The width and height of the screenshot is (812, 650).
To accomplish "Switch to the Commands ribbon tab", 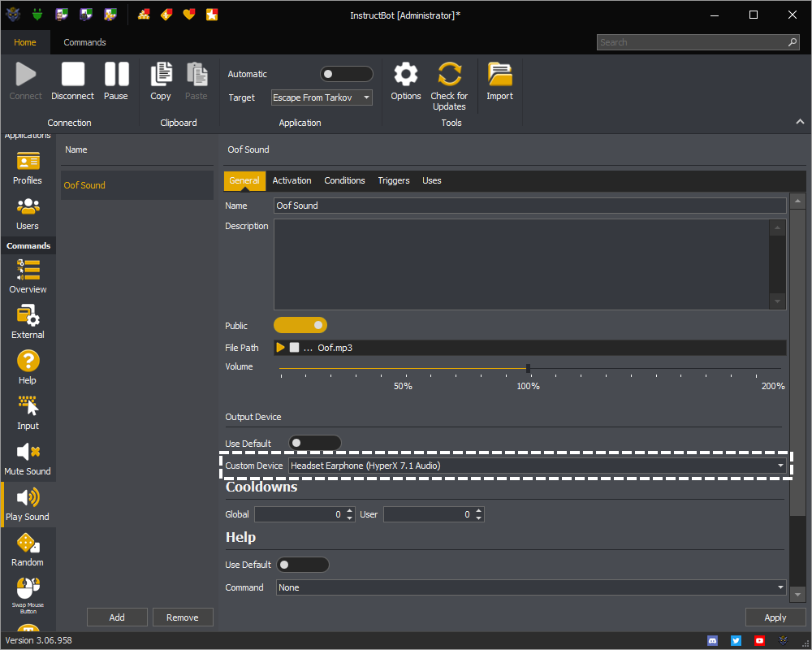I will pyautogui.click(x=84, y=42).
